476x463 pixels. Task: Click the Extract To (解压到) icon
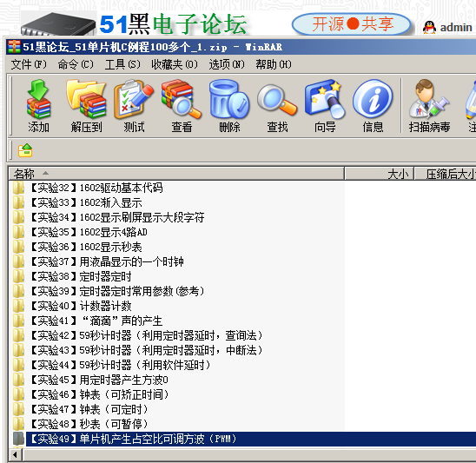86,105
